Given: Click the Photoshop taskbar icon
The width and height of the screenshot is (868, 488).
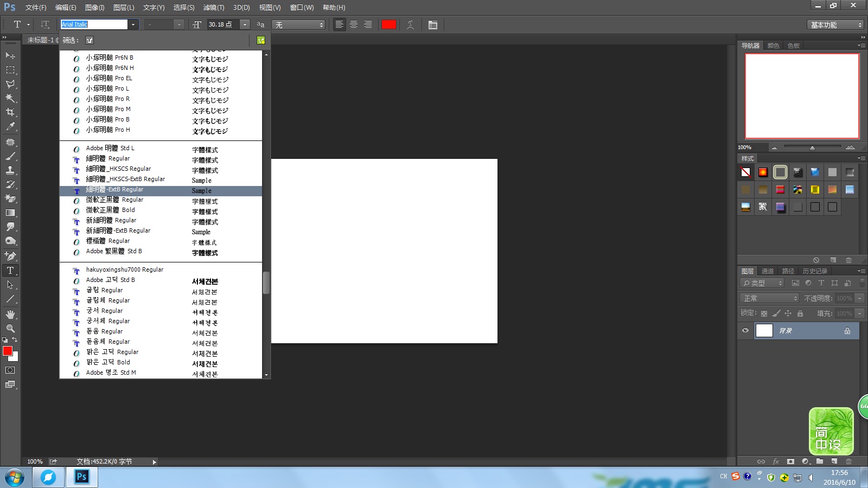Looking at the screenshot, I should click(81, 477).
